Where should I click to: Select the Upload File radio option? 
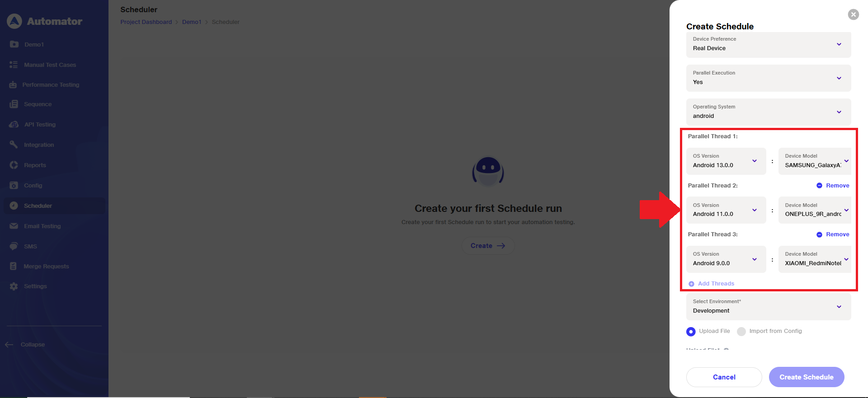tap(691, 332)
